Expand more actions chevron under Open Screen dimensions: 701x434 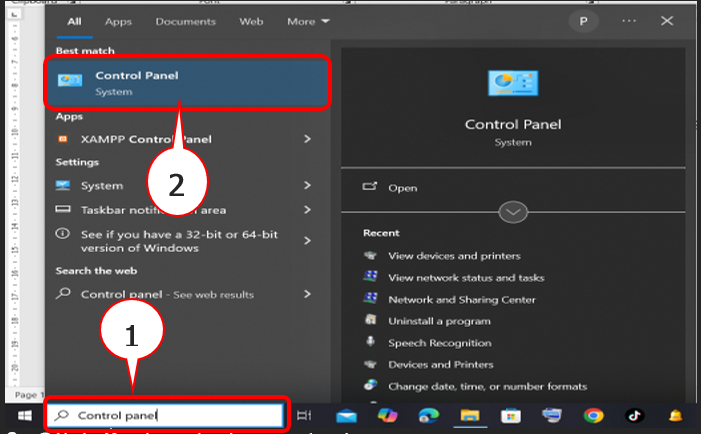pos(512,212)
